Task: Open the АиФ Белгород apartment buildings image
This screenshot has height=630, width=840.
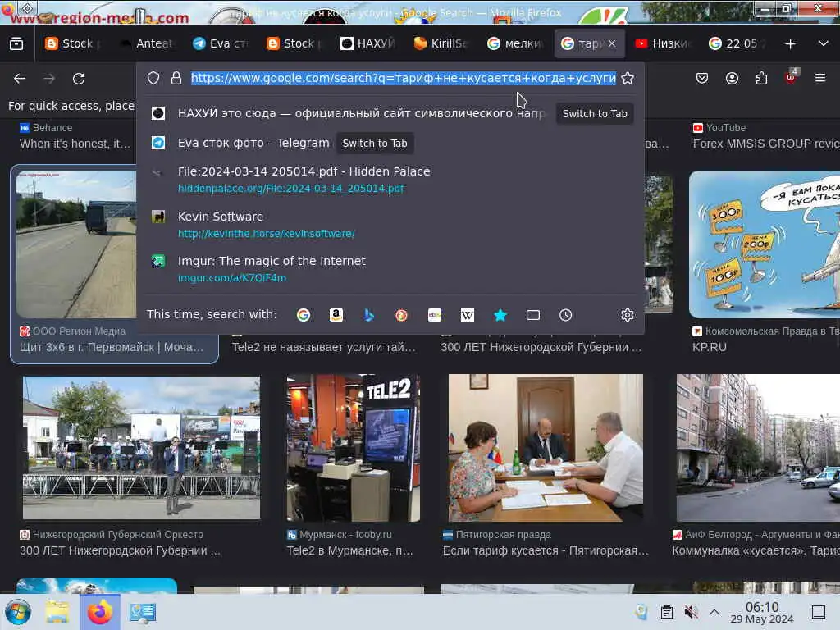Action: tap(758, 448)
